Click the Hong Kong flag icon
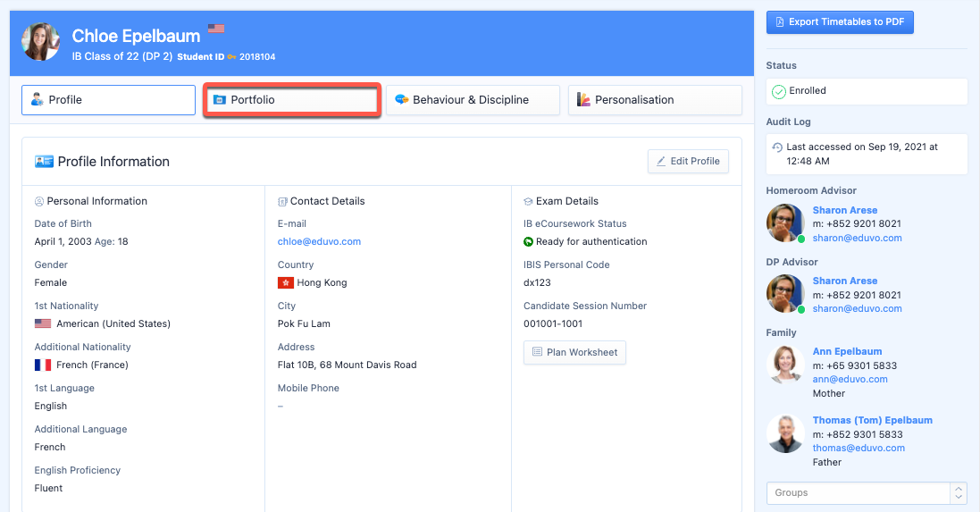Viewport: 980px width, 512px height. coord(286,282)
